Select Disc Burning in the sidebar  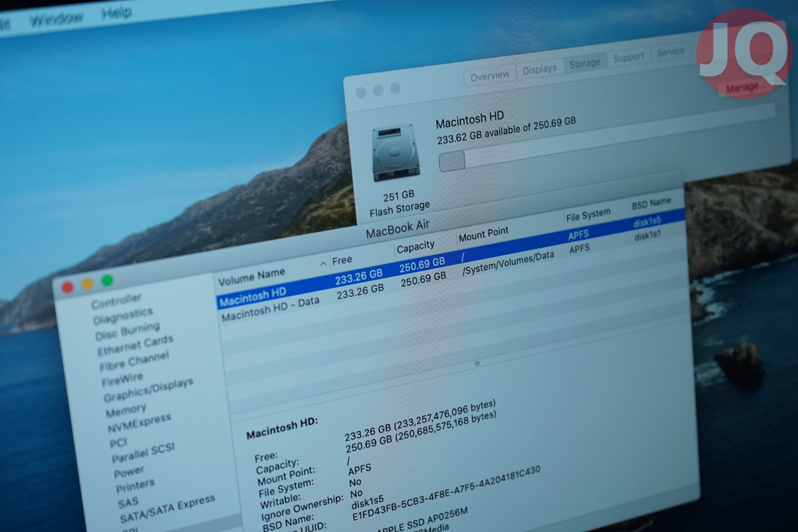coord(128,331)
